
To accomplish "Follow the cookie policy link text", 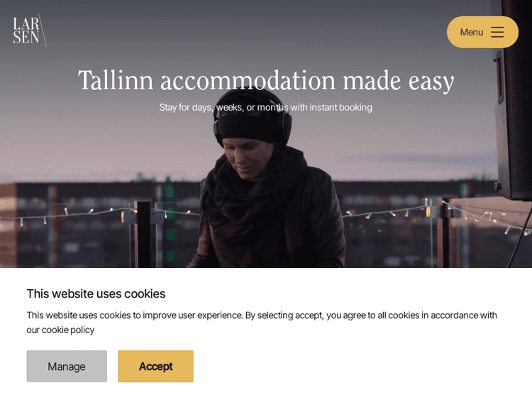I will click(68, 330).
